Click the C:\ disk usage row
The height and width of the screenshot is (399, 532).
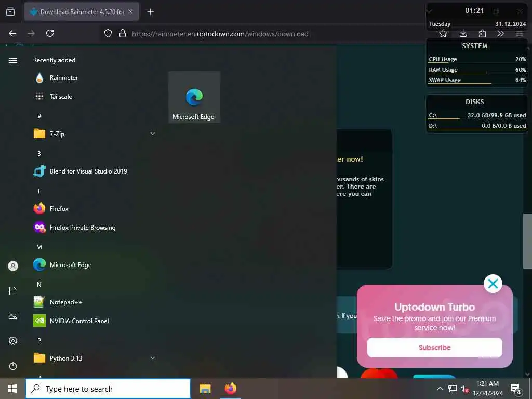pos(477,115)
